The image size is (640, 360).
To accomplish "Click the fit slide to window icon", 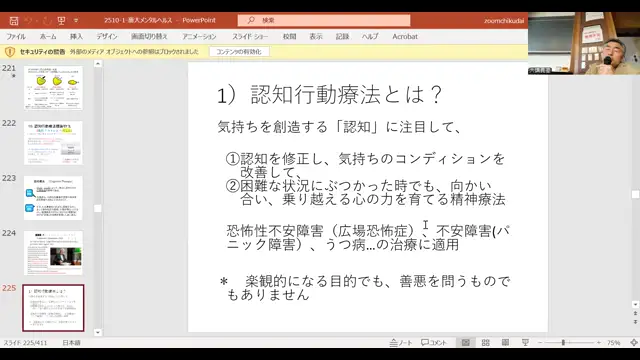I will (x=634, y=342).
